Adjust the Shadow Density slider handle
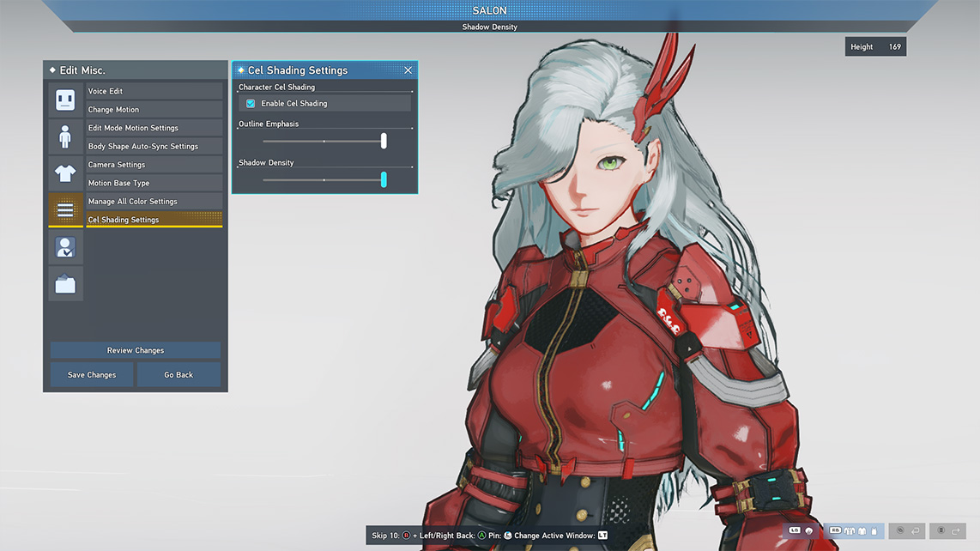 (x=383, y=180)
